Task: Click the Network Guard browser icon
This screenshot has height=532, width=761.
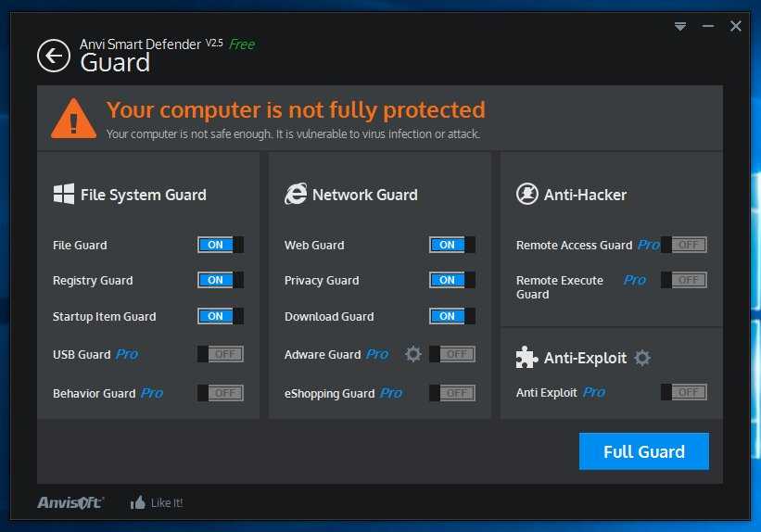Action: pos(296,195)
